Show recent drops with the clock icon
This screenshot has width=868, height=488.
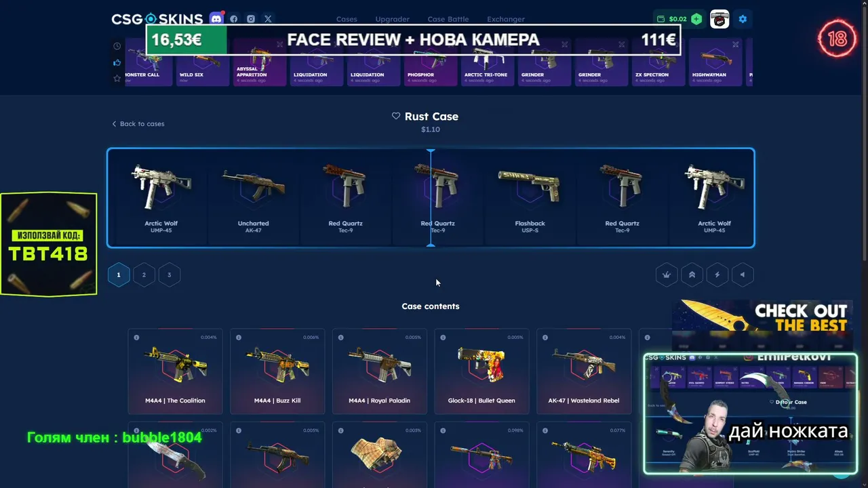(x=117, y=46)
